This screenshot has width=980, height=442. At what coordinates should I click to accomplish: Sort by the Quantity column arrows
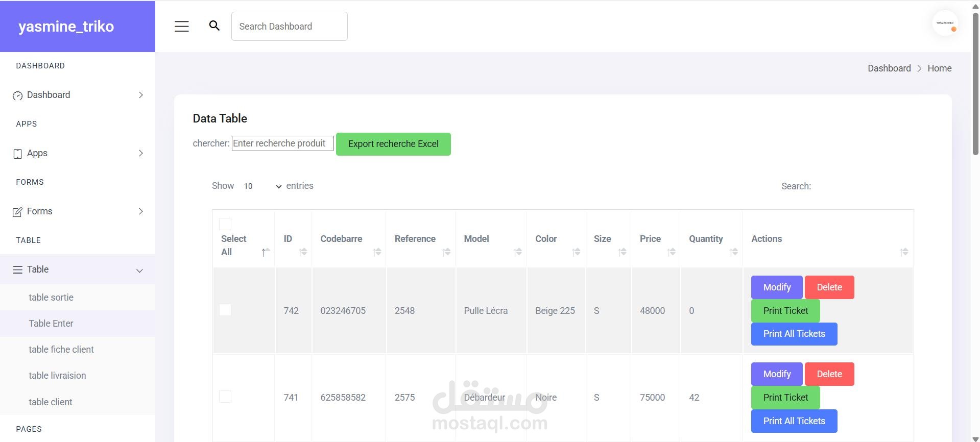click(x=734, y=252)
